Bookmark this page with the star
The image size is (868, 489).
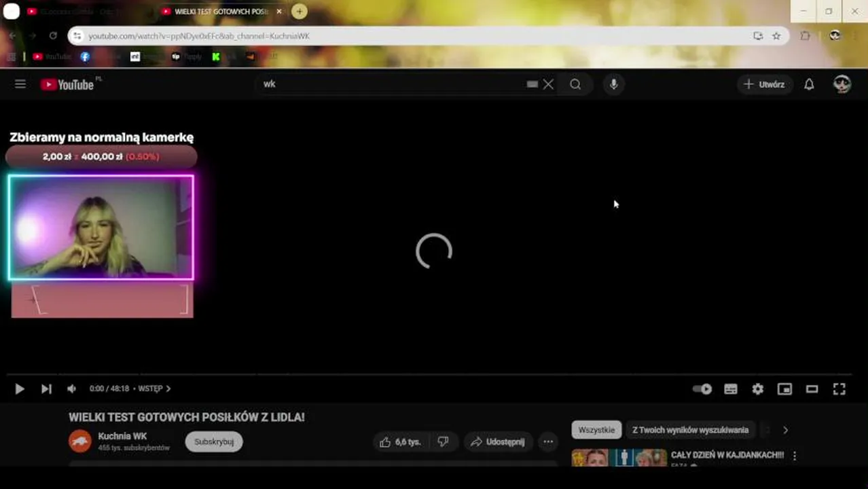pyautogui.click(x=776, y=35)
